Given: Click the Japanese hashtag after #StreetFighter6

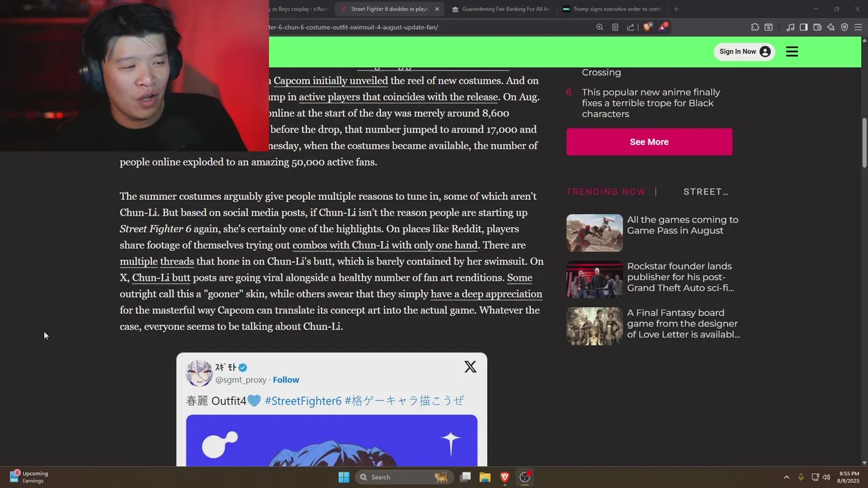Looking at the screenshot, I should coord(404,401).
